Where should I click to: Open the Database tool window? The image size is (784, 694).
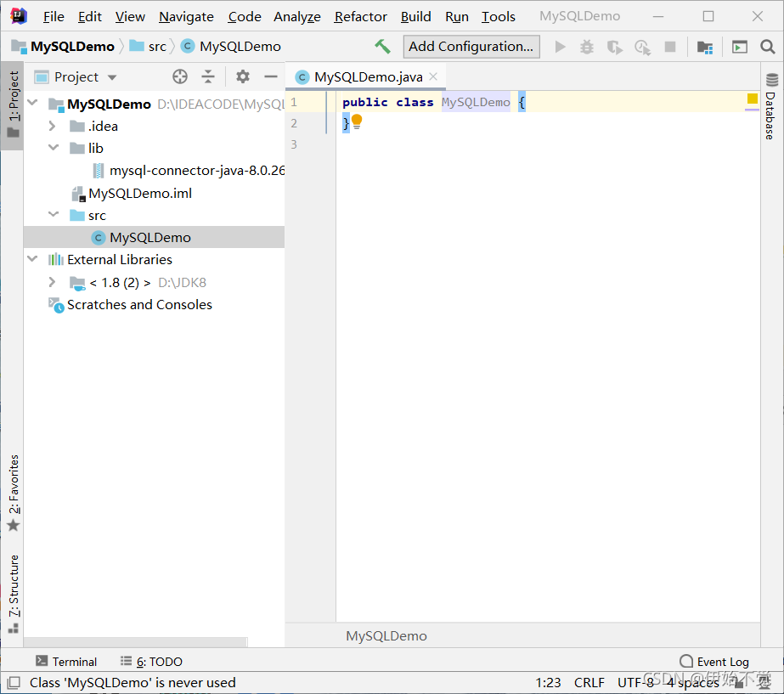point(771,106)
